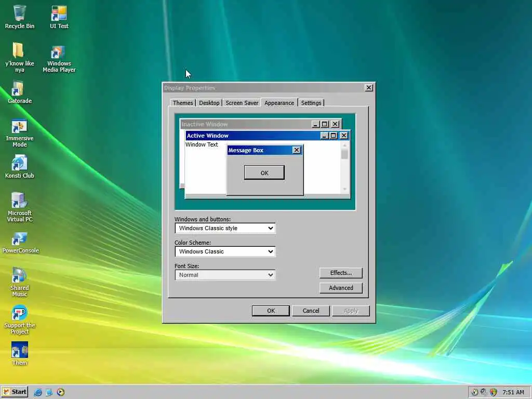Image resolution: width=532 pixels, height=399 pixels.
Task: Open the Recycle Bin desktop icon
Action: 19,17
